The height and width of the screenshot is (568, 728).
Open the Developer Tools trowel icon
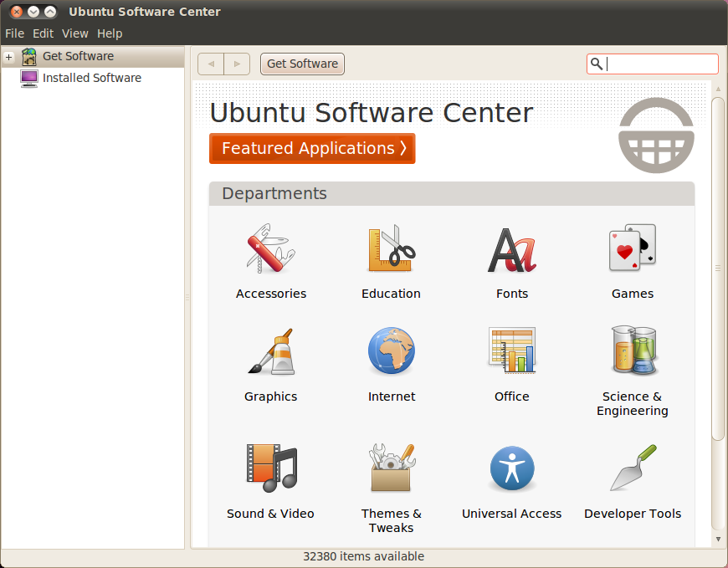633,468
